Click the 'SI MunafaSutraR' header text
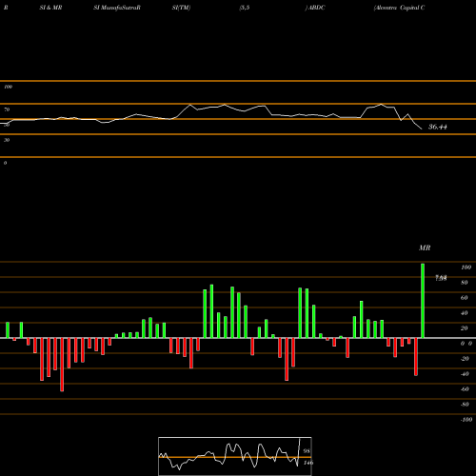 coord(117,8)
